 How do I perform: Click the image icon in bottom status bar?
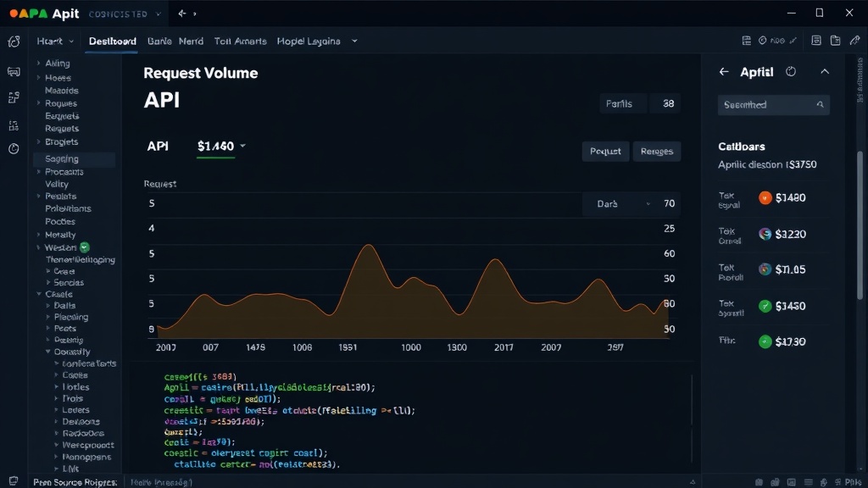(792, 482)
